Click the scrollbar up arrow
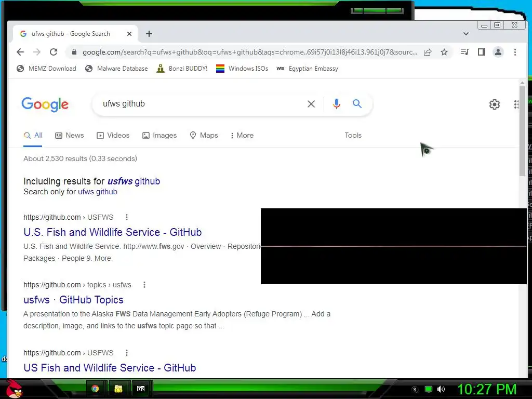Screen dimensions: 532x399 click(522, 83)
